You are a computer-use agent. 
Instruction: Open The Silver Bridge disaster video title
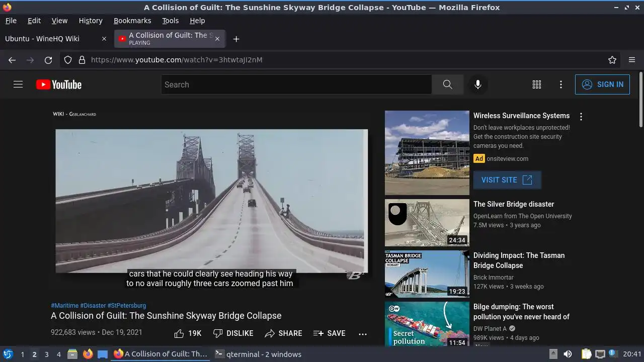coord(514,204)
